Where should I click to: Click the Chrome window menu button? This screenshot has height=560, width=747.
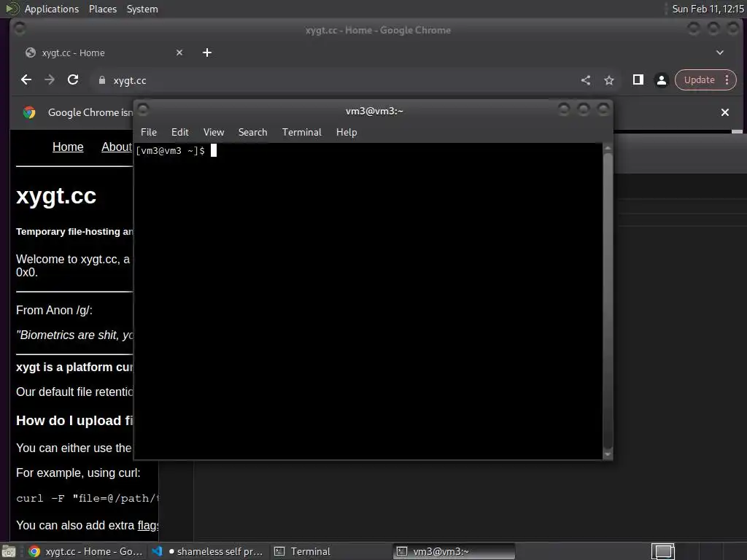point(19,29)
